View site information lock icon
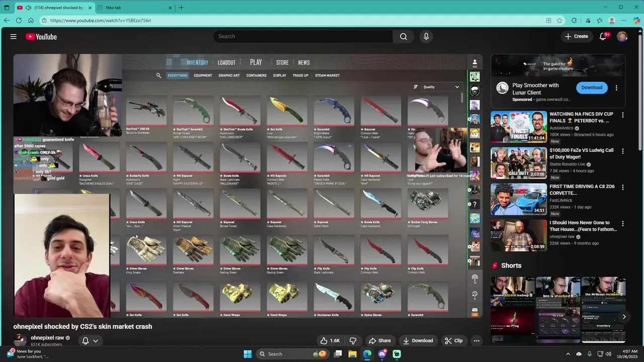This screenshot has height=362, width=644. (x=44, y=21)
